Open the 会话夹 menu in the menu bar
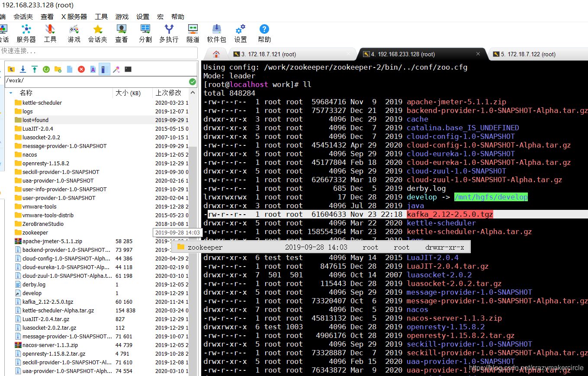 23,16
